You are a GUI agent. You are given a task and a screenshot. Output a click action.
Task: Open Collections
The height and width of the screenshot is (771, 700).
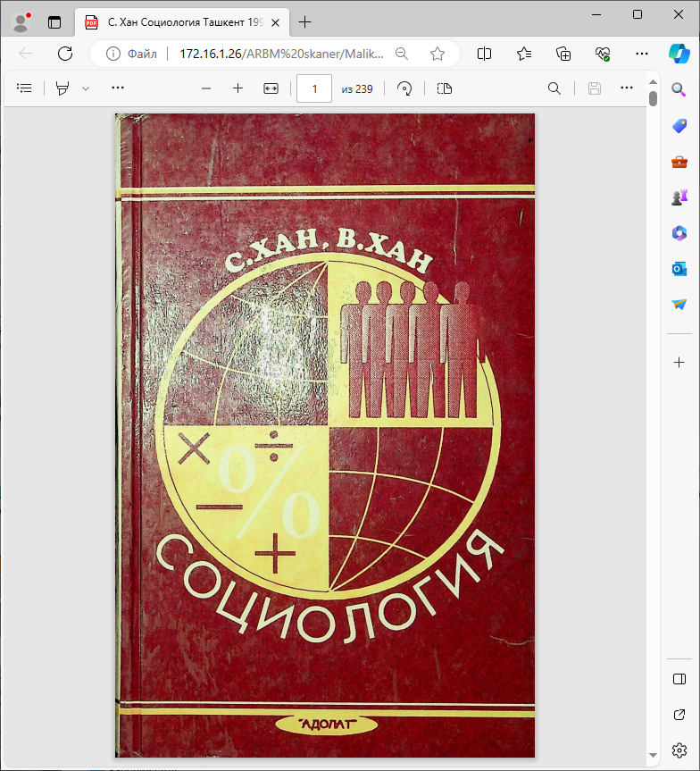click(x=563, y=54)
